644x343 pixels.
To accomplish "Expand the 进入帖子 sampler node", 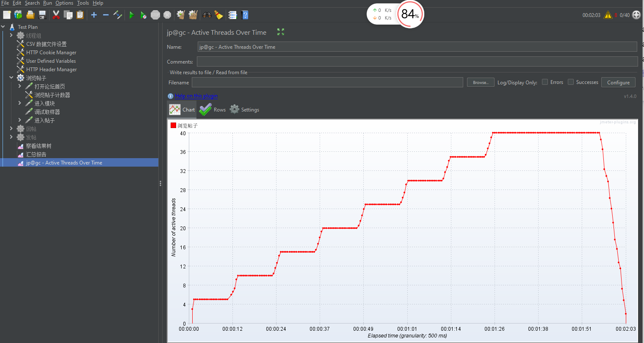I will click(x=20, y=120).
